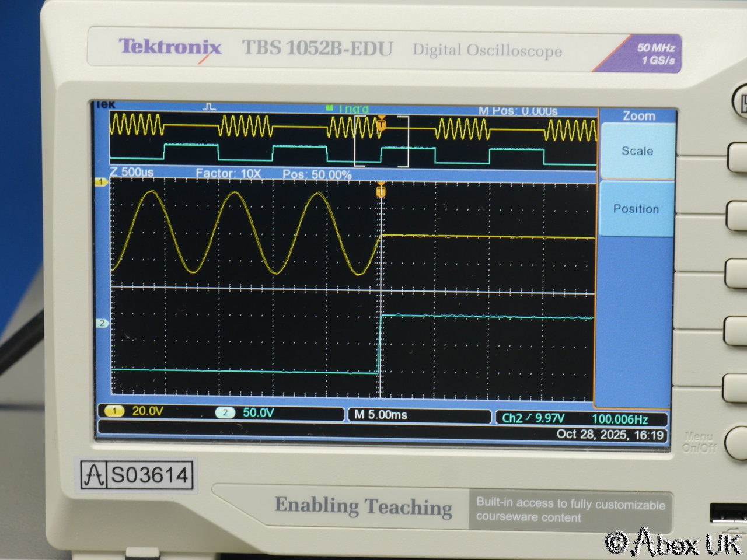Click the Ch2 9.97V trigger level readout
The image size is (747, 560).
533,418
